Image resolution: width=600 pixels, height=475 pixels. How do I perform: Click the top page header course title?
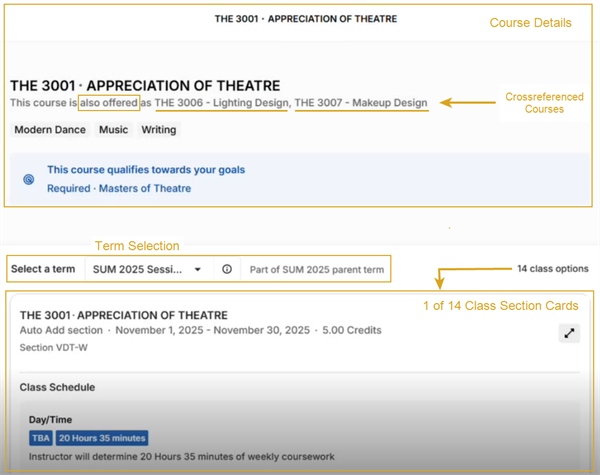click(306, 19)
